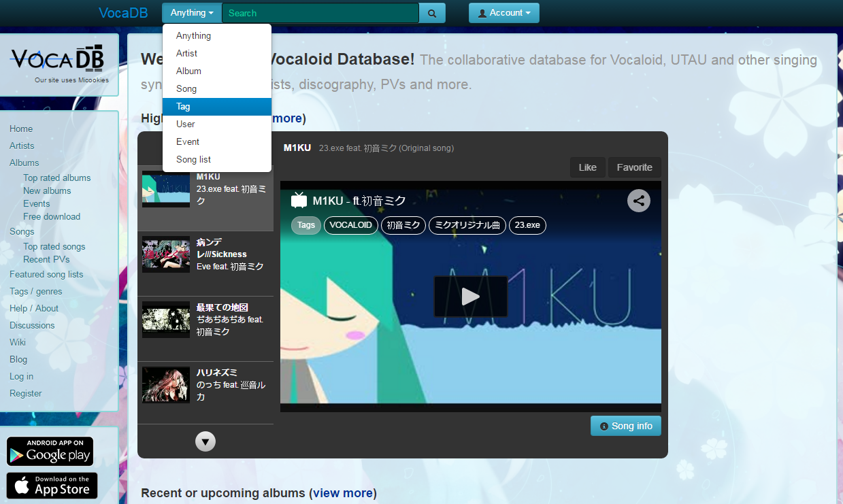Click the M1KU song title heading
843x504 pixels.
click(297, 148)
